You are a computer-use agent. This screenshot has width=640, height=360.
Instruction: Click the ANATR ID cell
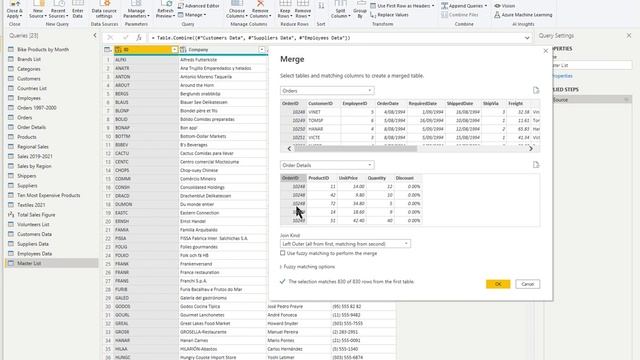pyautogui.click(x=146, y=68)
